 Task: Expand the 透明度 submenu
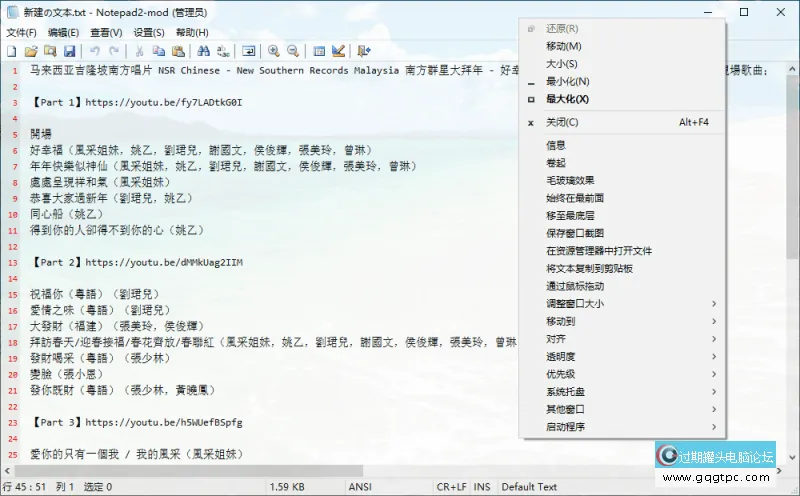click(622, 357)
